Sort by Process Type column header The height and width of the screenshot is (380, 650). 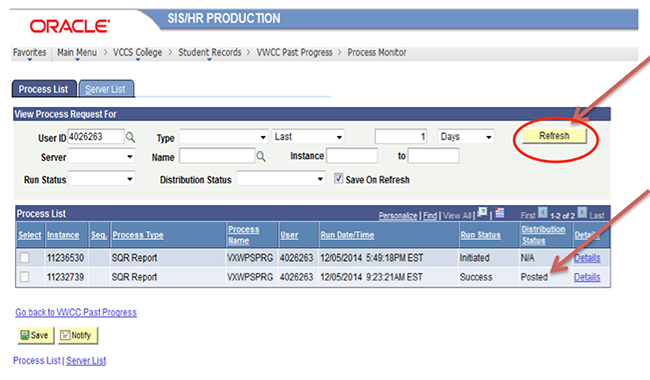[138, 235]
